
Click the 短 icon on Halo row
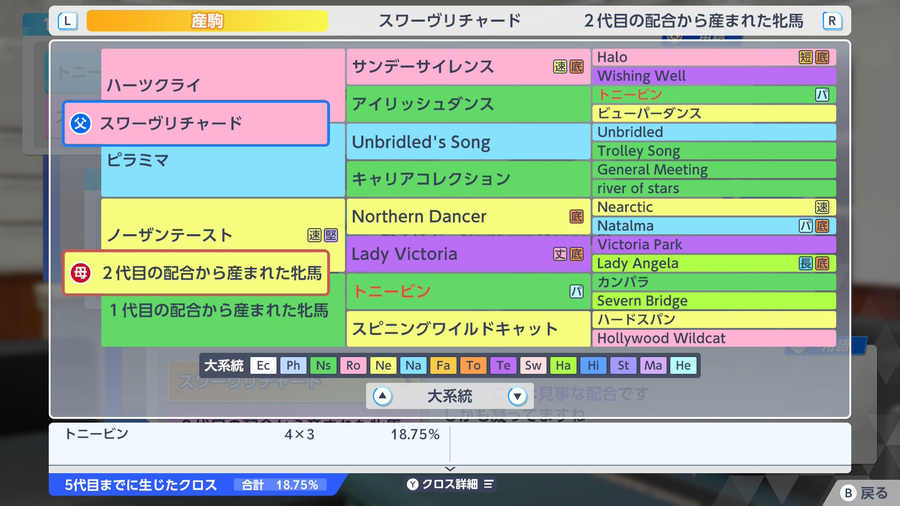[x=806, y=57]
